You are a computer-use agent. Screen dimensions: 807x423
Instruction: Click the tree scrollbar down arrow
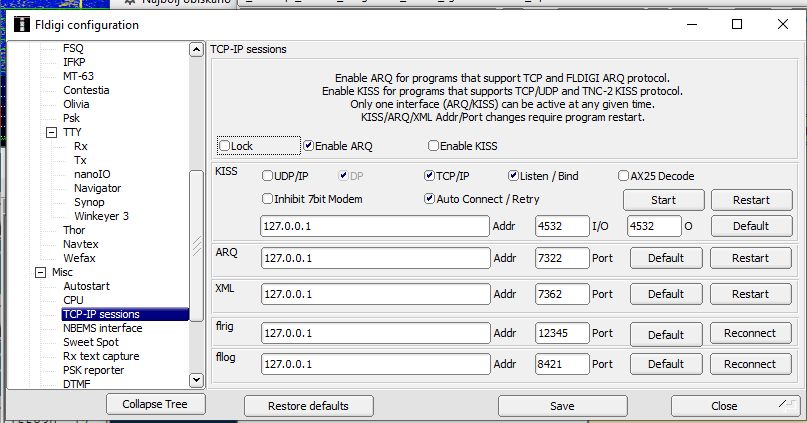click(196, 380)
